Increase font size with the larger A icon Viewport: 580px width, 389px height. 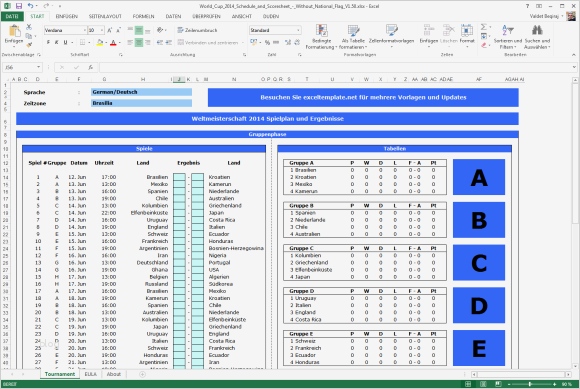(x=110, y=30)
